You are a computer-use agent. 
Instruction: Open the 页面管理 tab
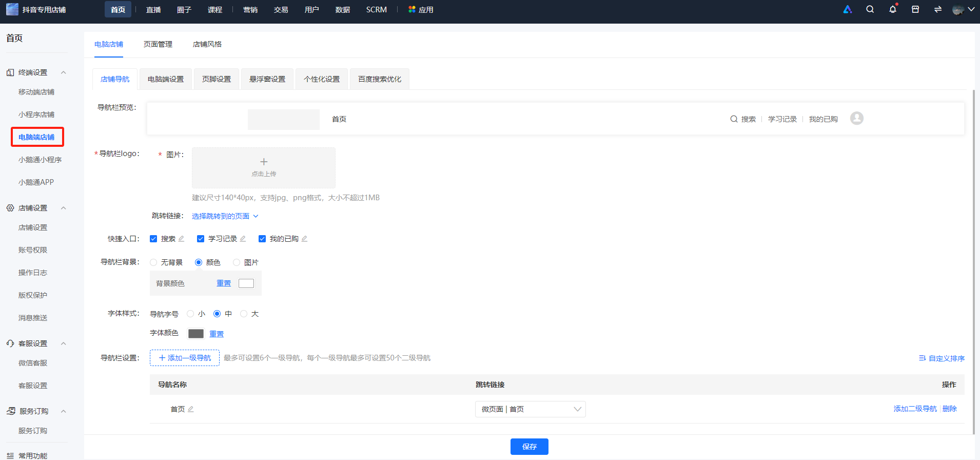158,44
